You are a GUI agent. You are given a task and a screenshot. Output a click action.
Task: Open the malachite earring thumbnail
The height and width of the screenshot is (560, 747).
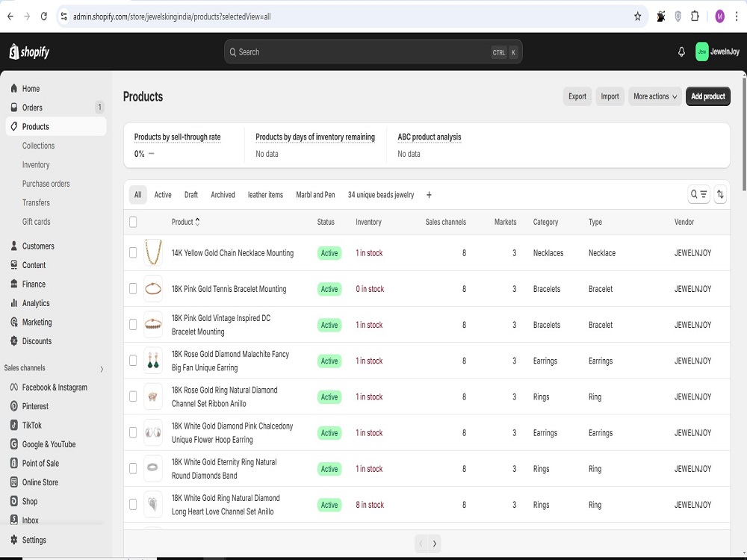(153, 361)
